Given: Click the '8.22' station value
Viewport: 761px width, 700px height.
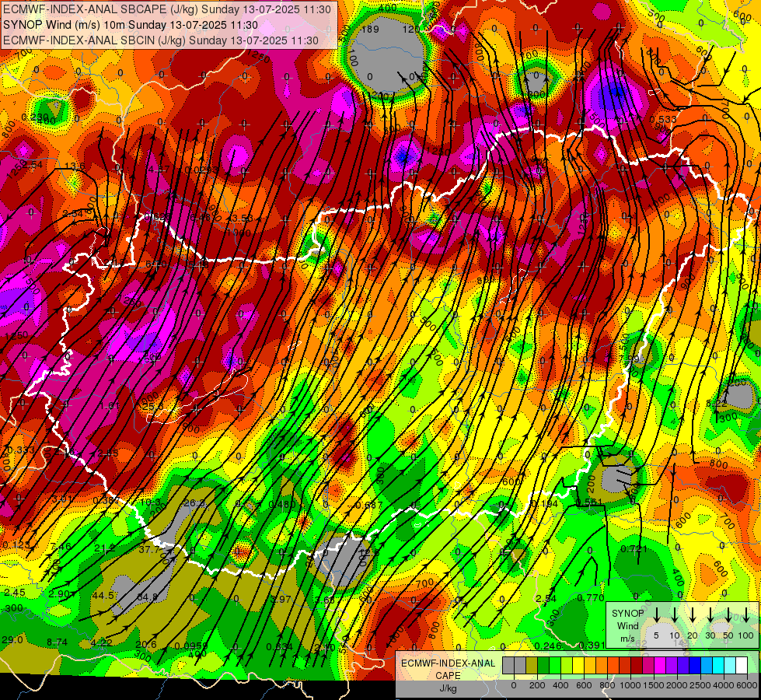Looking at the screenshot, I should pos(717,403).
